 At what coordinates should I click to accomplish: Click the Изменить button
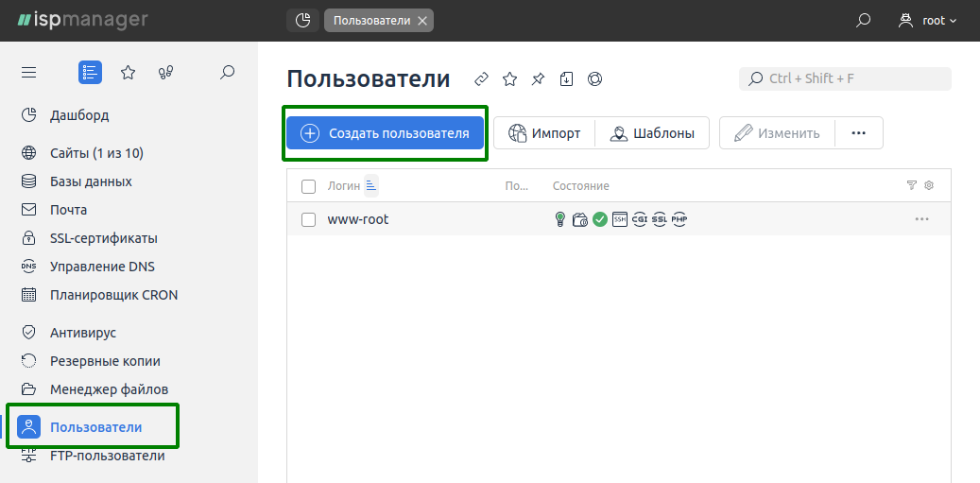tap(777, 133)
